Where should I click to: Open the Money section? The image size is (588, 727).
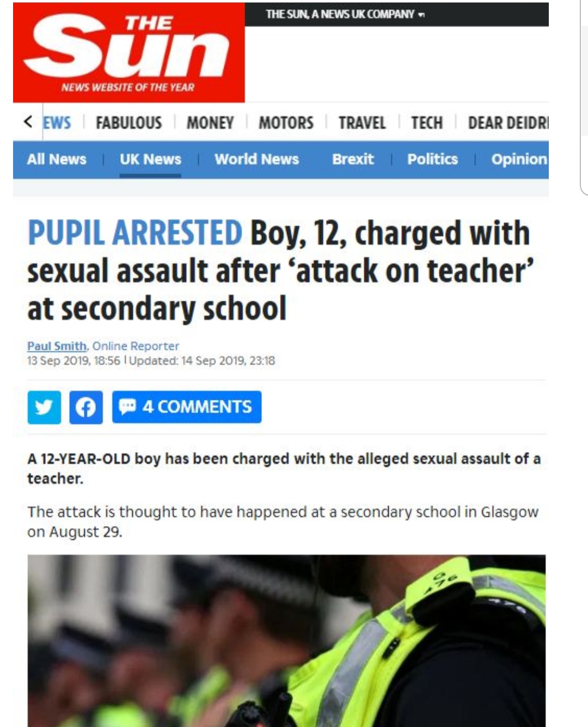[210, 123]
